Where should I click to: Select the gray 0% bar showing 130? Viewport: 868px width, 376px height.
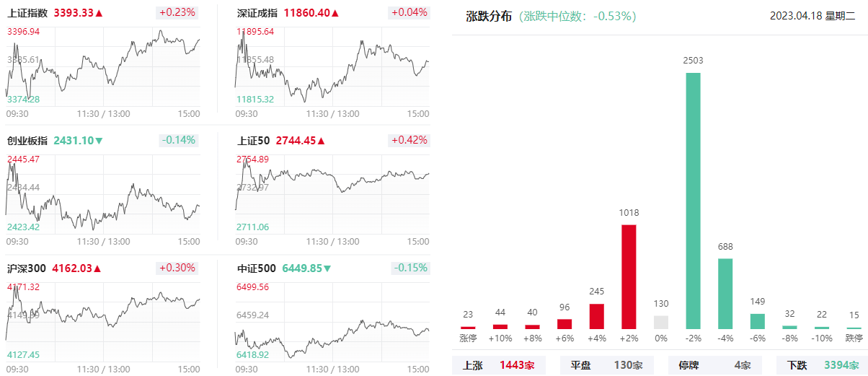click(661, 323)
